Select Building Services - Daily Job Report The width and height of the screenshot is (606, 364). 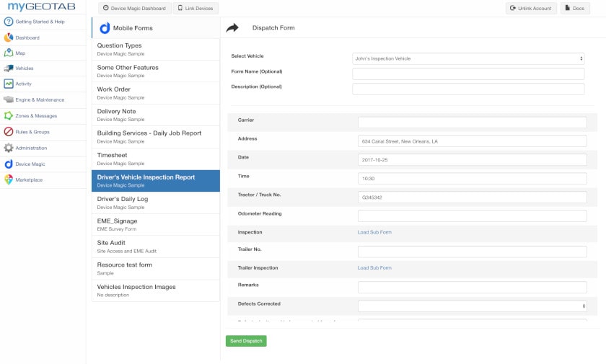pos(156,137)
